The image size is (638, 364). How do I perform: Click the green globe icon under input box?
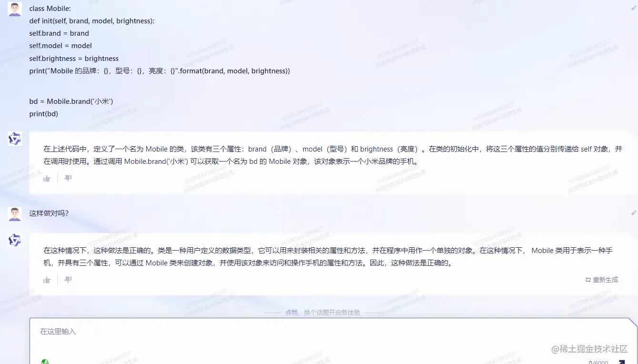pos(45,362)
